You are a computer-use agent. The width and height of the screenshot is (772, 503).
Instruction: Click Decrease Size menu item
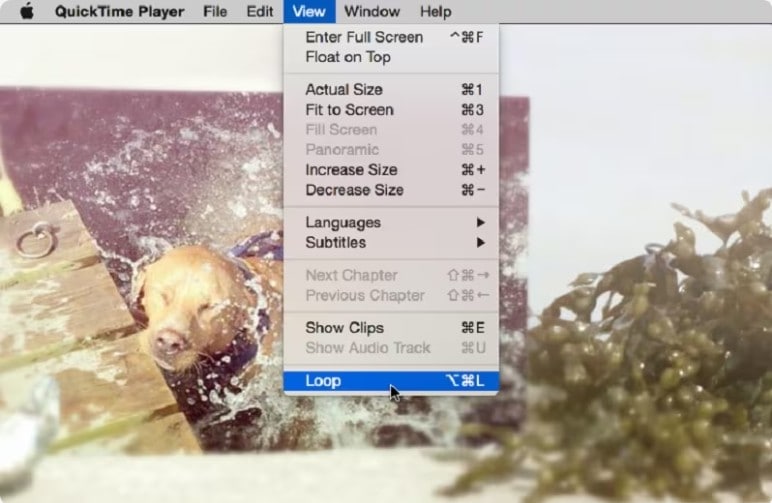click(391, 190)
